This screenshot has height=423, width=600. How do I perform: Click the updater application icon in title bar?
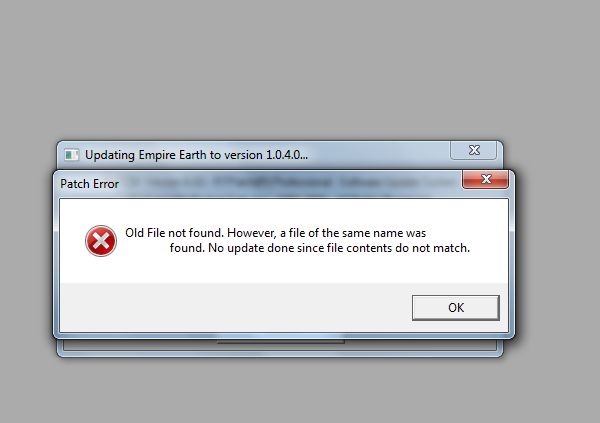(72, 155)
